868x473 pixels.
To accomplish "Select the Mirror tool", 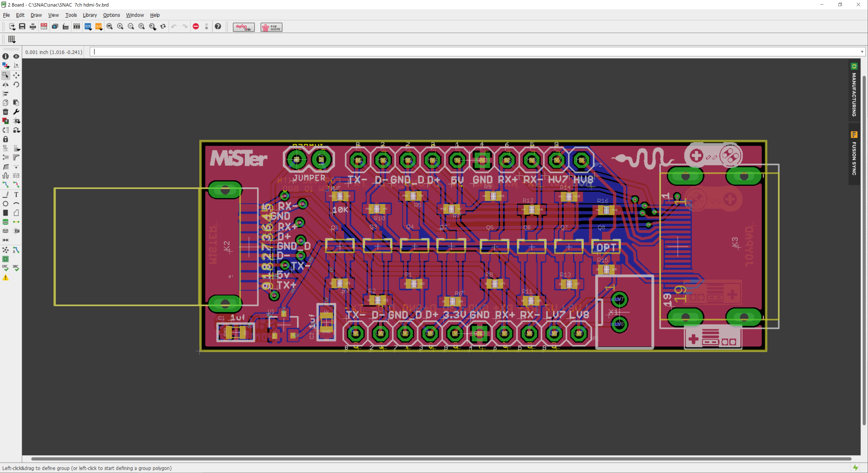I will point(6,84).
